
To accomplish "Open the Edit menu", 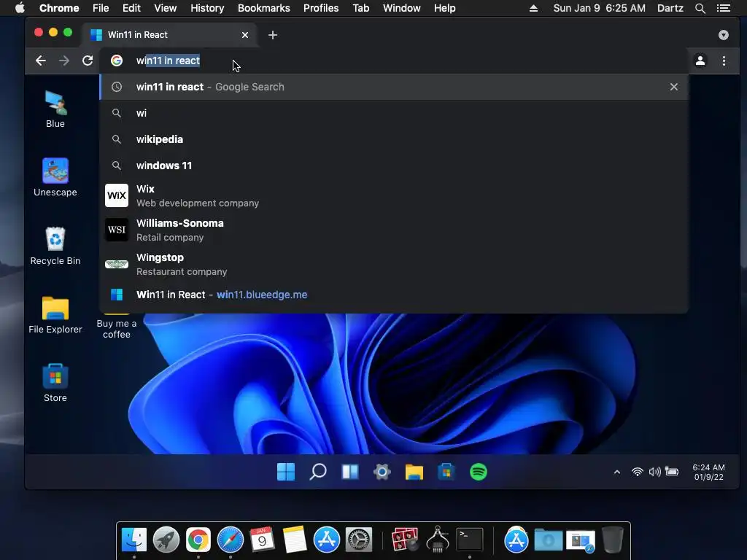I will coord(131,8).
